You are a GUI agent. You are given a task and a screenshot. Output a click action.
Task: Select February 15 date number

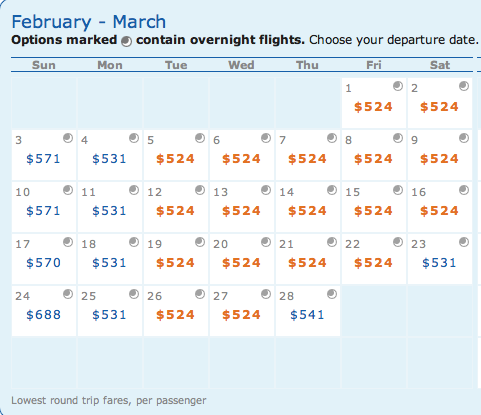pyautogui.click(x=353, y=192)
